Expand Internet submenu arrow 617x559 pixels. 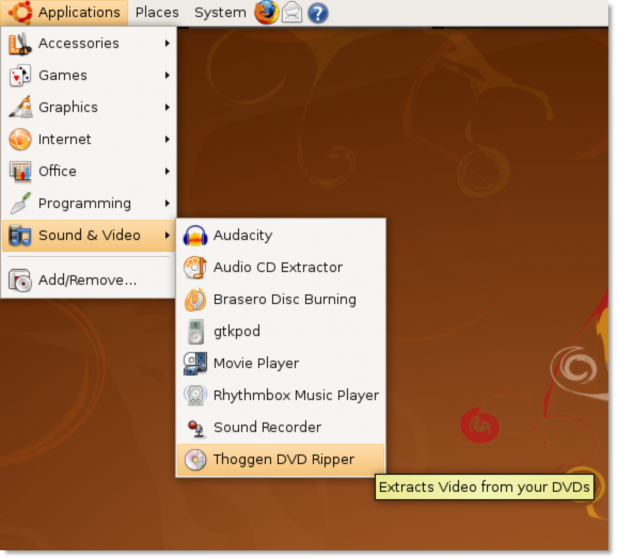(x=167, y=139)
